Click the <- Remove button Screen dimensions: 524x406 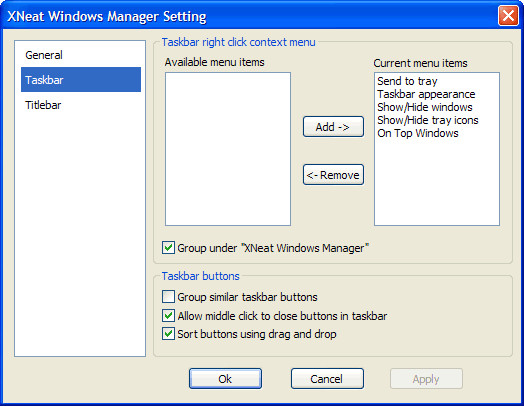click(x=333, y=174)
